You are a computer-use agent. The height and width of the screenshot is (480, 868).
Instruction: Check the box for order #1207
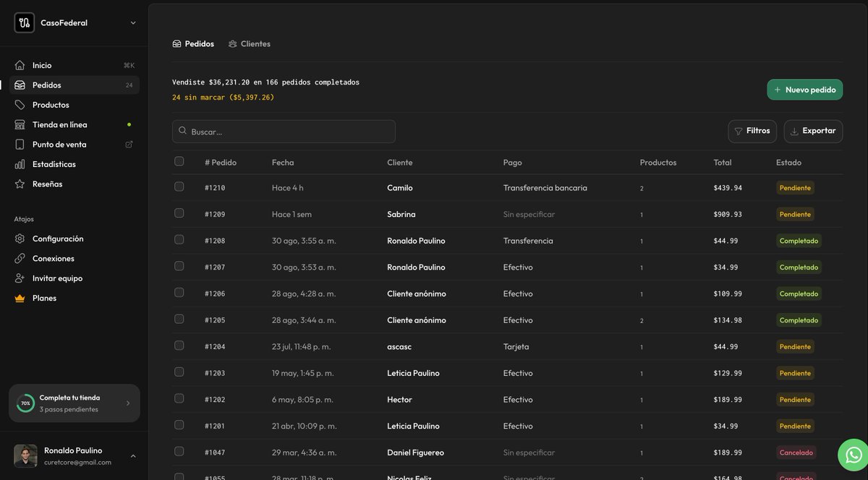pyautogui.click(x=179, y=266)
